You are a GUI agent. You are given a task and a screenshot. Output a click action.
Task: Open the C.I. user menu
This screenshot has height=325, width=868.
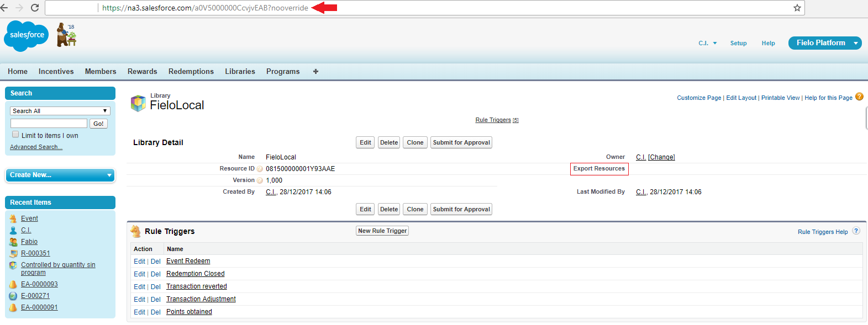click(x=707, y=43)
